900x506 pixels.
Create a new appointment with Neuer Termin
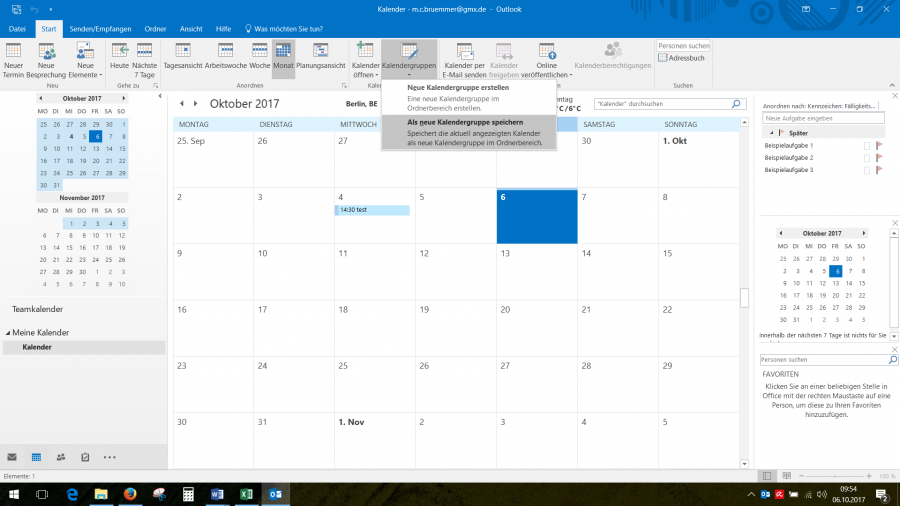click(x=13, y=60)
